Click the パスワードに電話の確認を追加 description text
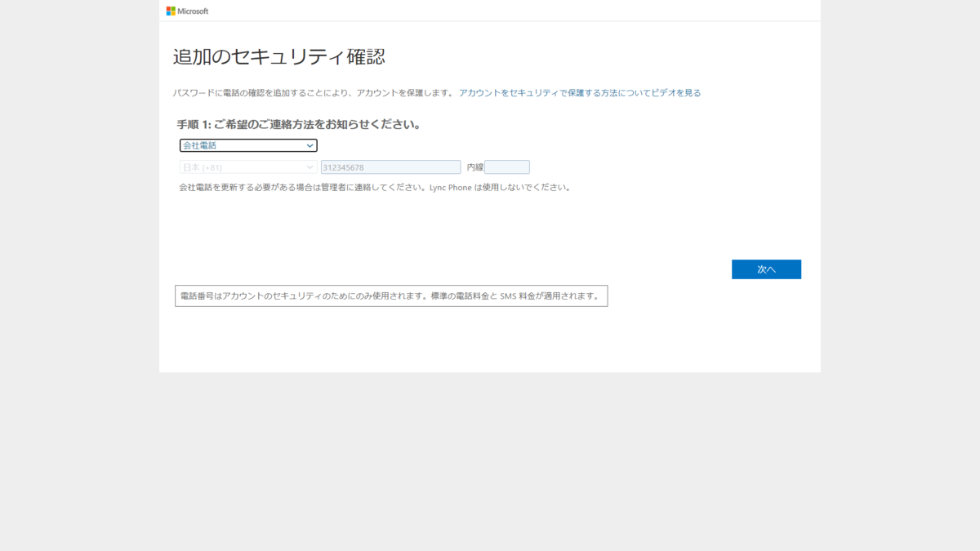The image size is (980, 551). pos(313,93)
